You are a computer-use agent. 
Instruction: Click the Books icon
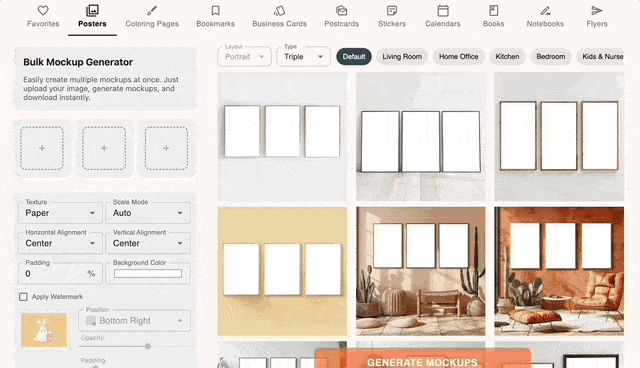click(x=493, y=11)
